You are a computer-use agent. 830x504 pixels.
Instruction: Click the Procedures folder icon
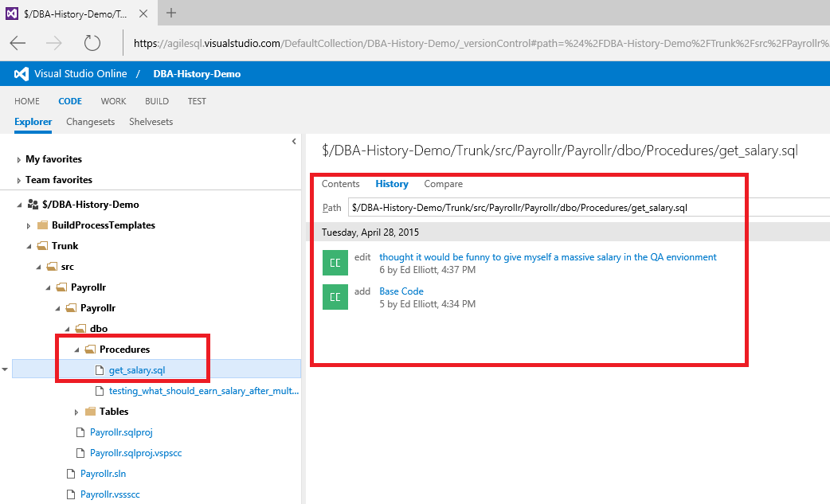click(90, 349)
